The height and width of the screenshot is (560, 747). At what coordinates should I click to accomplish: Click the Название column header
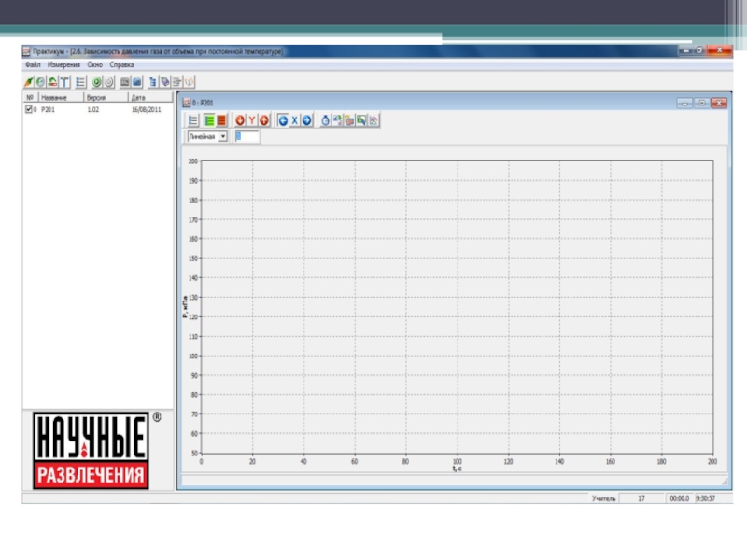point(61,98)
